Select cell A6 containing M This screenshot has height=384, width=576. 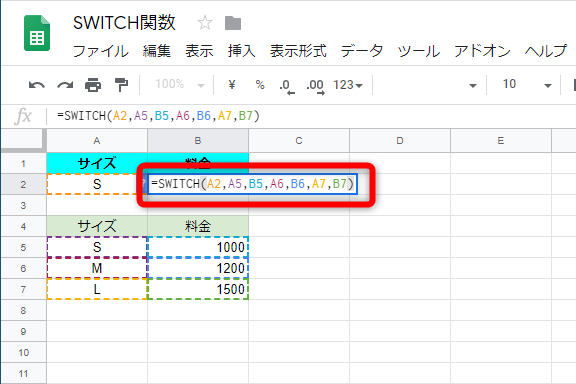click(97, 268)
